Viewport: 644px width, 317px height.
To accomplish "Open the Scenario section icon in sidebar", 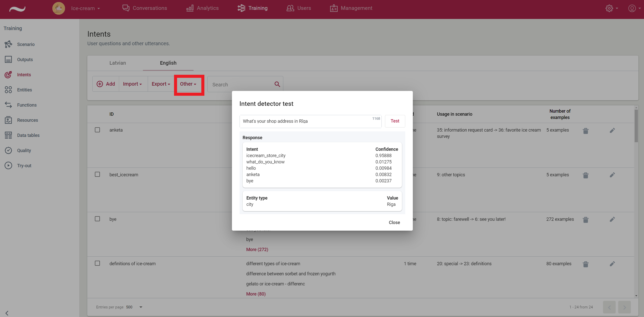I will [8, 44].
